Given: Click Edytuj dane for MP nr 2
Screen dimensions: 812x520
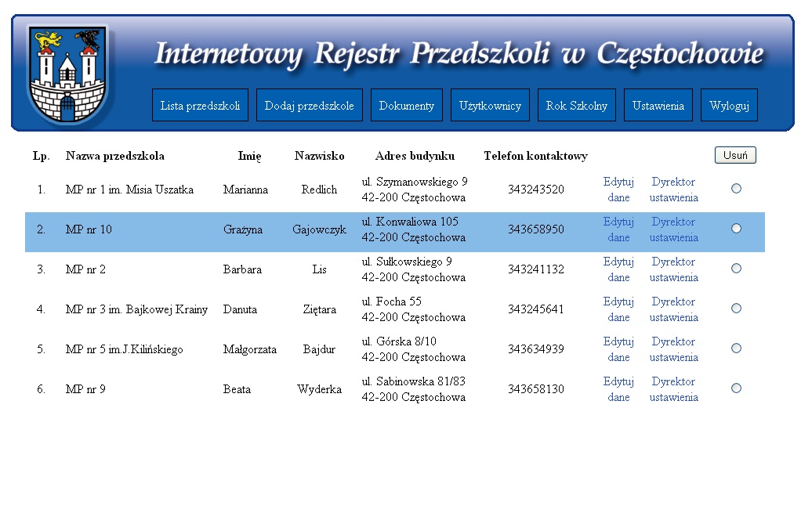Looking at the screenshot, I should coord(618,269).
